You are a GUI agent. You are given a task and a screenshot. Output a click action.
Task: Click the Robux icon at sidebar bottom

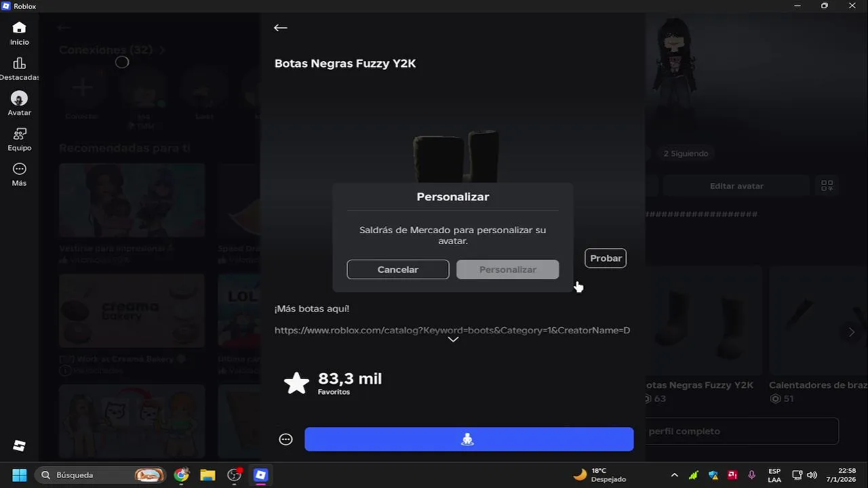coord(19,445)
